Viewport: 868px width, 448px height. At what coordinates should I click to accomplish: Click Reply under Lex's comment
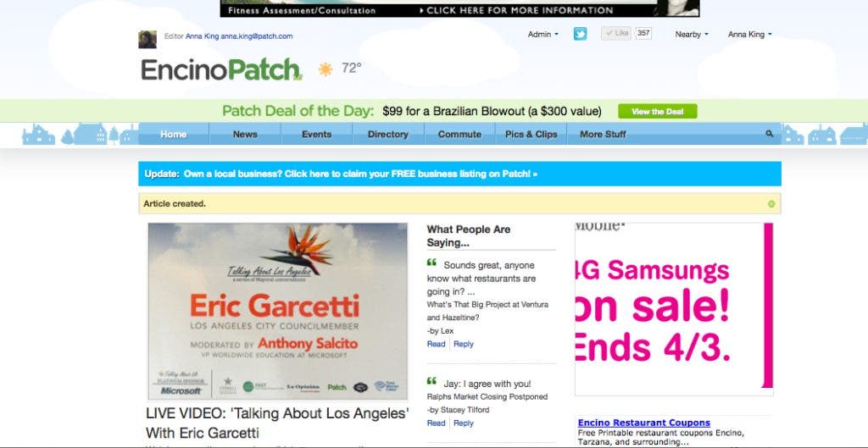(x=464, y=344)
